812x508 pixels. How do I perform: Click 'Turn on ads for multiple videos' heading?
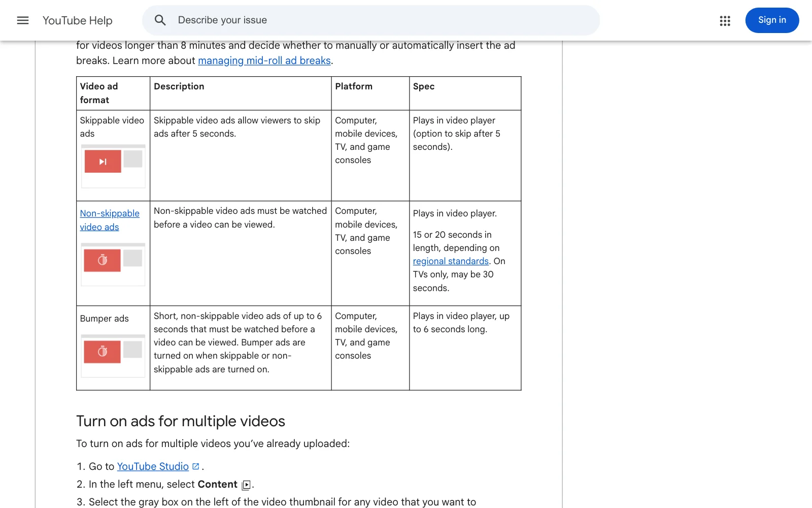[181, 421]
